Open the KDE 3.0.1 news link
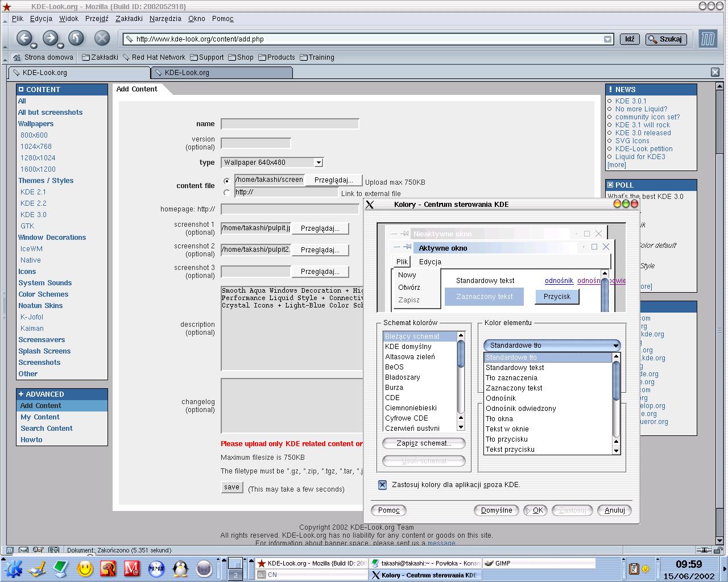Screen dimensions: 728x582 (631, 101)
